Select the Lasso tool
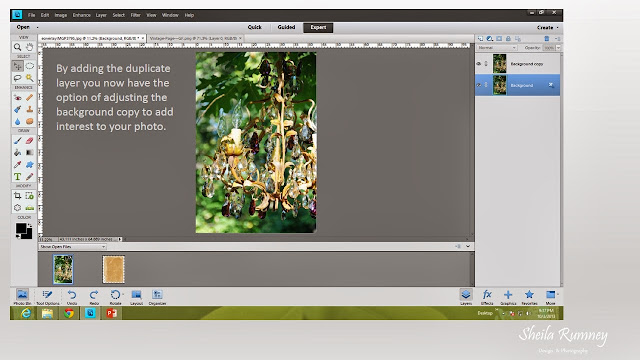 18,78
